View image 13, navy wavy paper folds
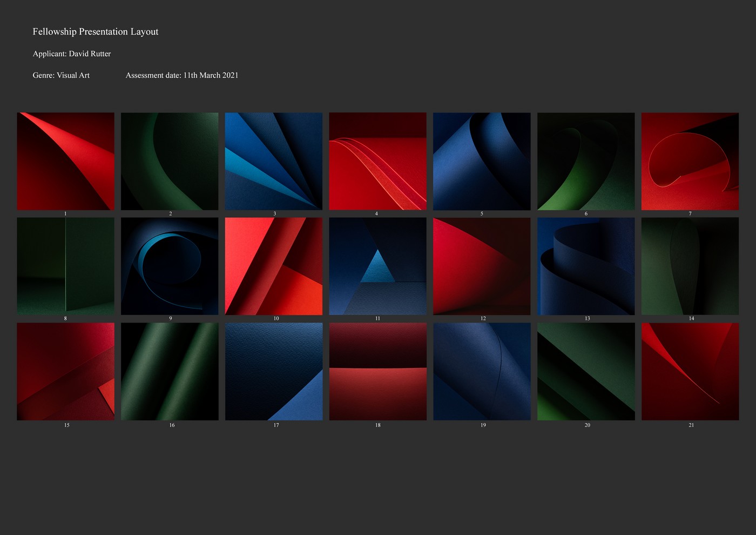This screenshot has width=756, height=535. coord(586,265)
